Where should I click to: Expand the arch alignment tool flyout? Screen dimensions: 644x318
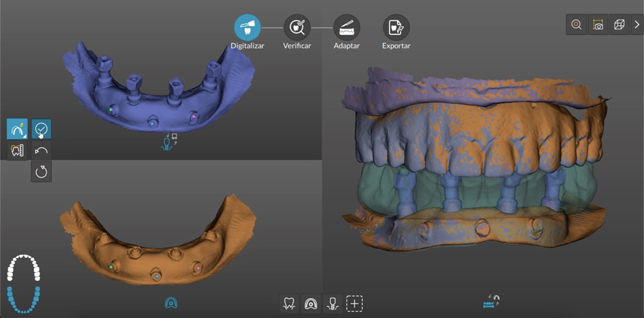pos(17,129)
